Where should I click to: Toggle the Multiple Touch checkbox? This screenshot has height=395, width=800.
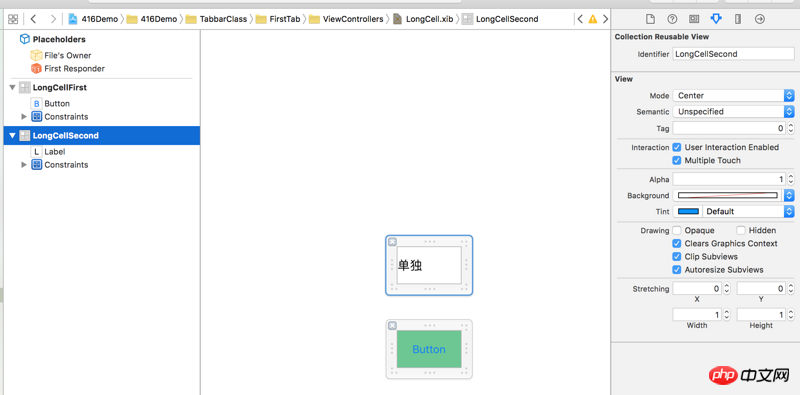(677, 160)
